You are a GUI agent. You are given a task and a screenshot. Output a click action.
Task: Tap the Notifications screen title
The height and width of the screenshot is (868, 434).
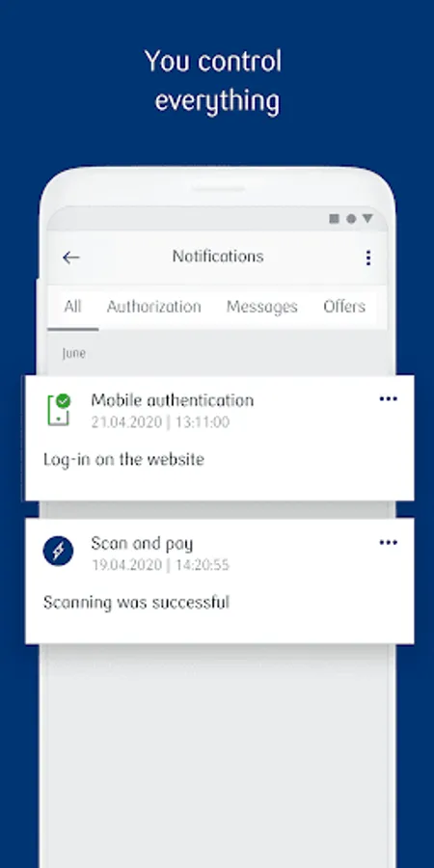218,257
